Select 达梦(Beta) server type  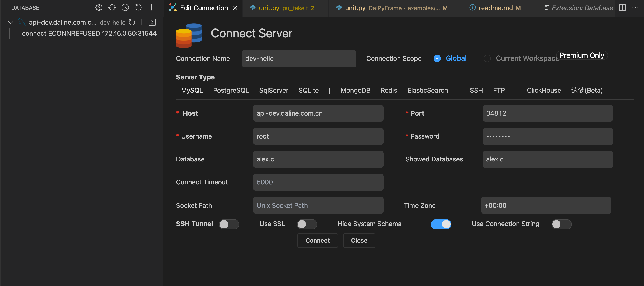pos(587,90)
